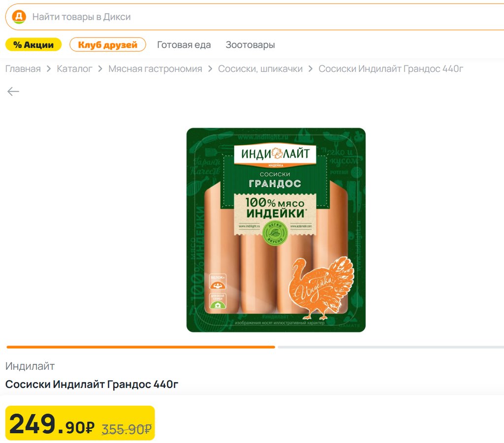Viewport: 504px width, 443px height.
Task: Click the orange Dixy logo icon
Action: [19, 17]
